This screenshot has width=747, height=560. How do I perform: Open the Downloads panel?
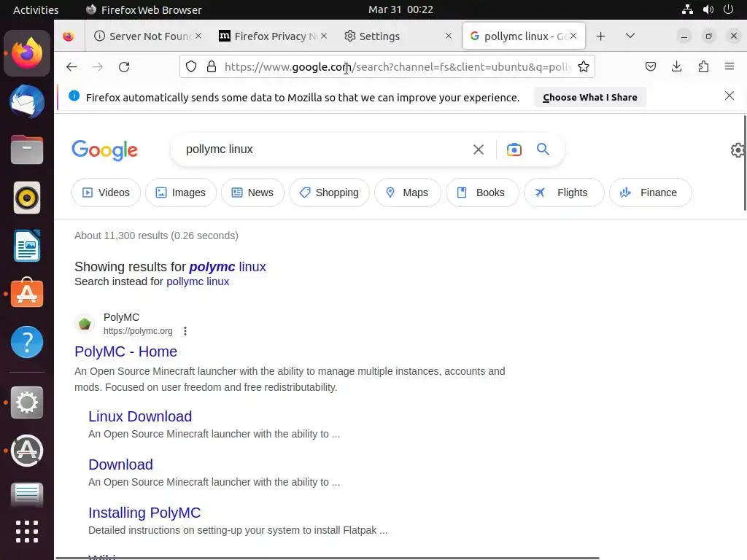[676, 66]
